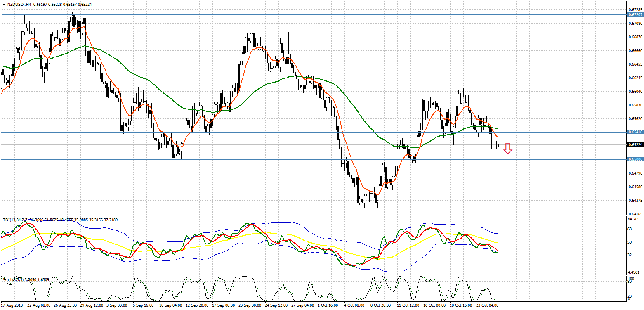Click the 3 Sep 00:00 time label
Viewport: 644px width, 310px height.
point(117,306)
